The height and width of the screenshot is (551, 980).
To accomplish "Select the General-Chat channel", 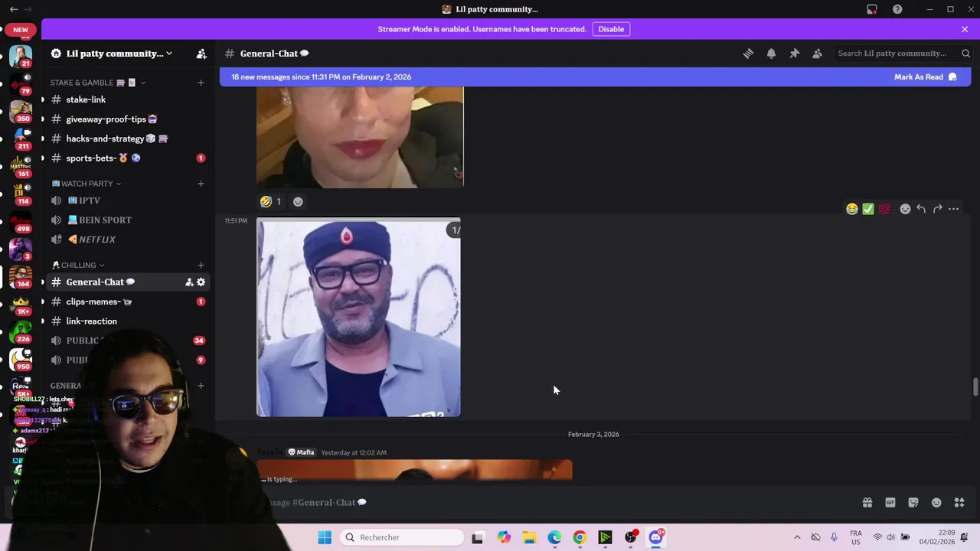I will pos(127,282).
